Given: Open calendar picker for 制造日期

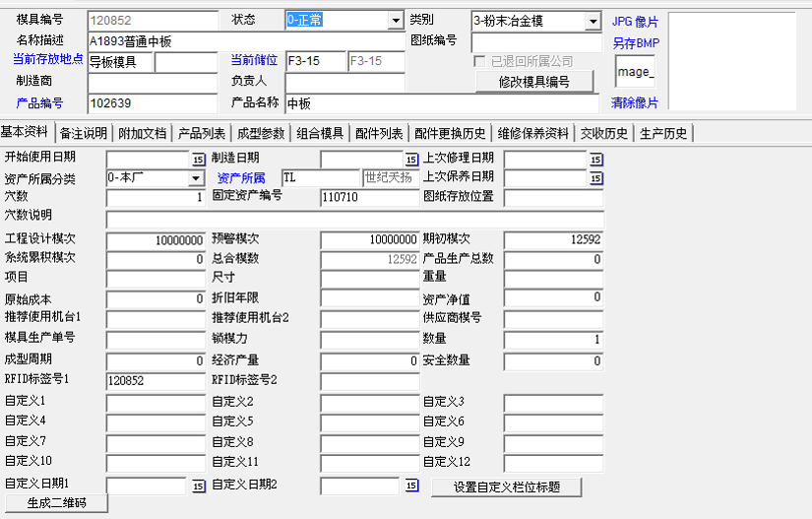Looking at the screenshot, I should [x=411, y=160].
